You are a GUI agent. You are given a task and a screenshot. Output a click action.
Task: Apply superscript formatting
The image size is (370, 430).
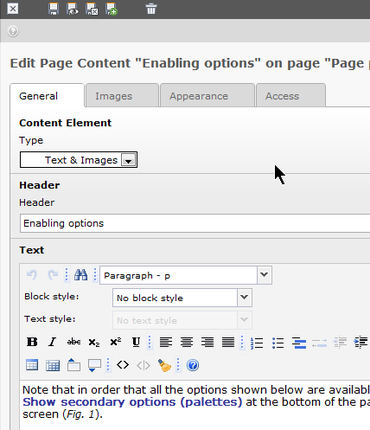[115, 342]
